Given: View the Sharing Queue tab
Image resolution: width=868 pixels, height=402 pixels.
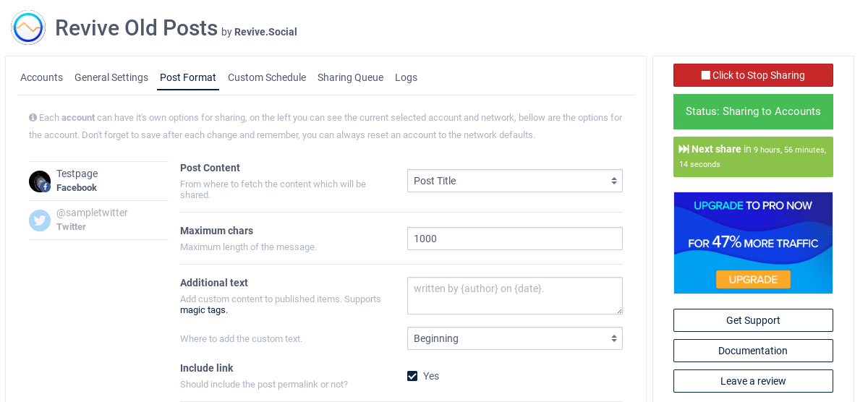Looking at the screenshot, I should pyautogui.click(x=350, y=77).
